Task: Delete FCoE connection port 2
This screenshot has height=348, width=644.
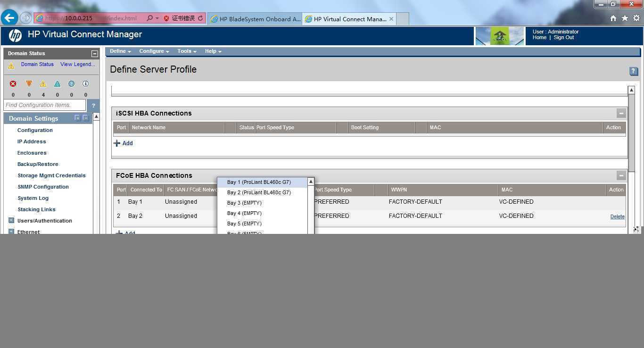Action: click(617, 216)
